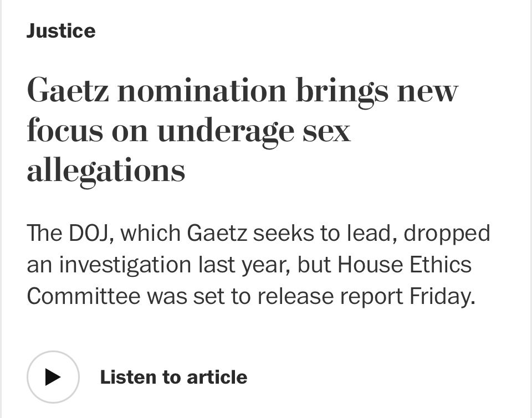
Task: Click 'report Friday.' at the summary end
Action: pos(407,296)
